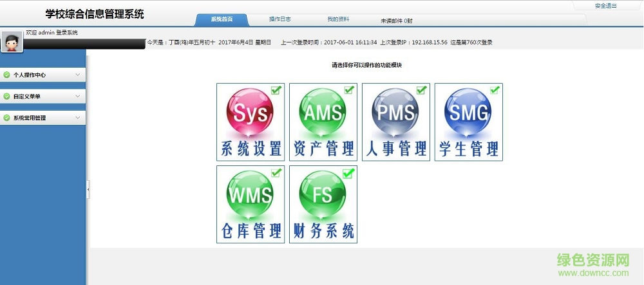Click green status icon beside 系统常用管理
Image resolution: width=644 pixels, height=285 pixels.
click(6, 118)
